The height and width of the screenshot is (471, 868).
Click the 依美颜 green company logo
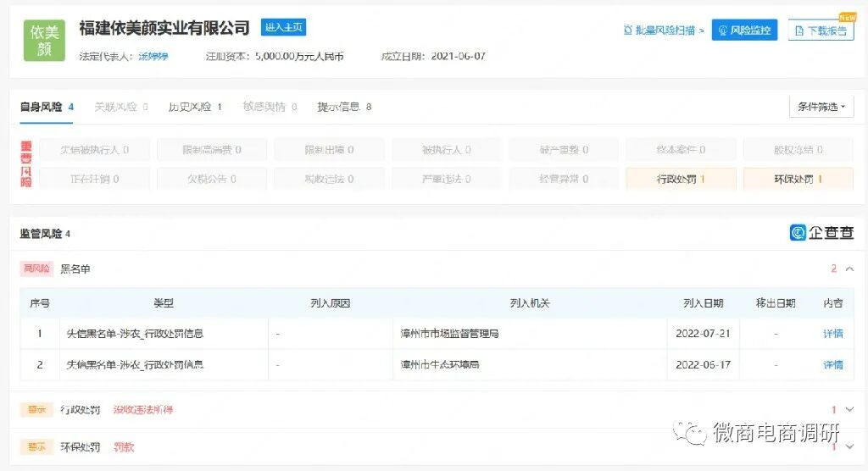tap(44, 41)
